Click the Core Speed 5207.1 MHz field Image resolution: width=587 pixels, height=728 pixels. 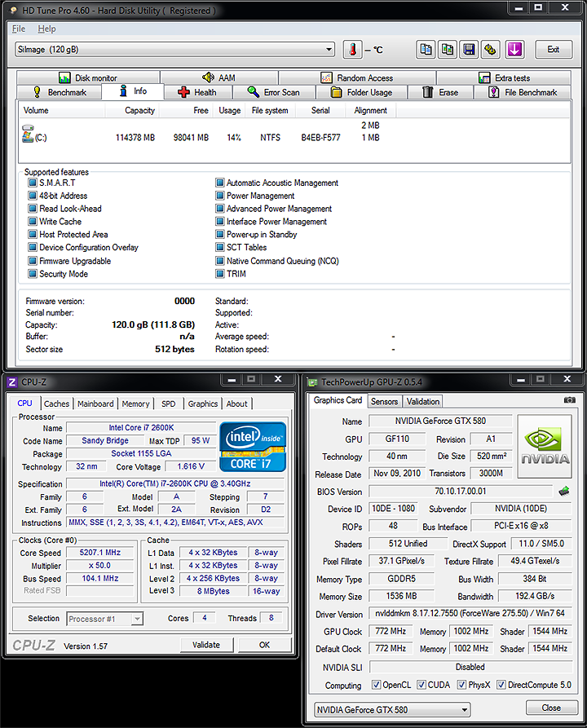click(99, 553)
